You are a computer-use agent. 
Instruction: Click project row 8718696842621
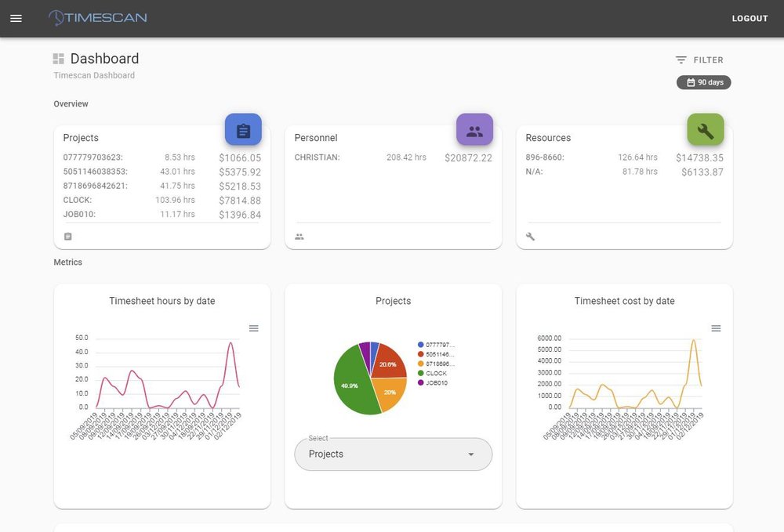(x=162, y=186)
